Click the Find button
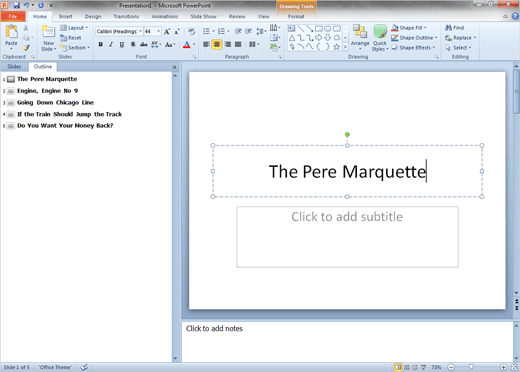The height and width of the screenshot is (372, 520). pyautogui.click(x=455, y=28)
